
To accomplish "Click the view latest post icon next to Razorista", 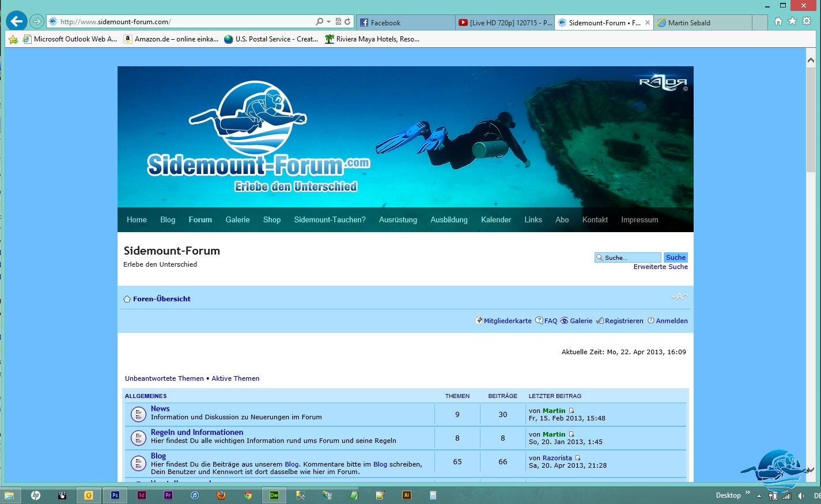I will coord(578,458).
